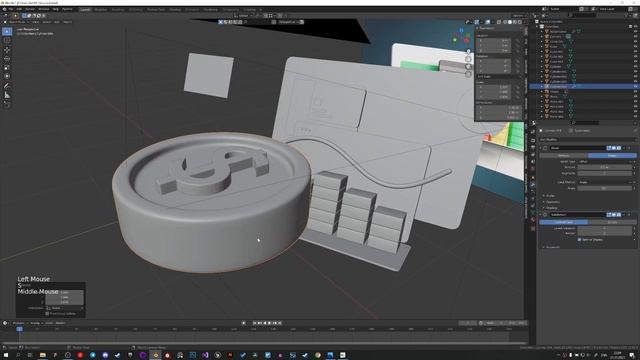The width and height of the screenshot is (640, 360).
Task: Open the Modifiers properties tab
Action: click(533, 184)
